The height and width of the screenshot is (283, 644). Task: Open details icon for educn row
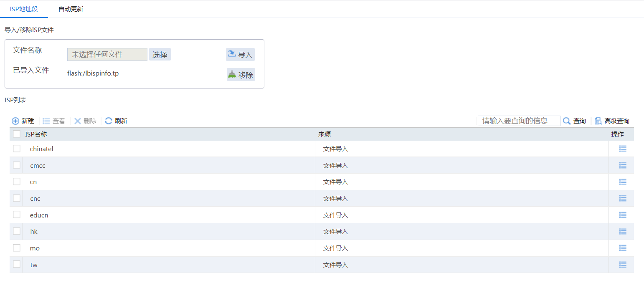(623, 215)
